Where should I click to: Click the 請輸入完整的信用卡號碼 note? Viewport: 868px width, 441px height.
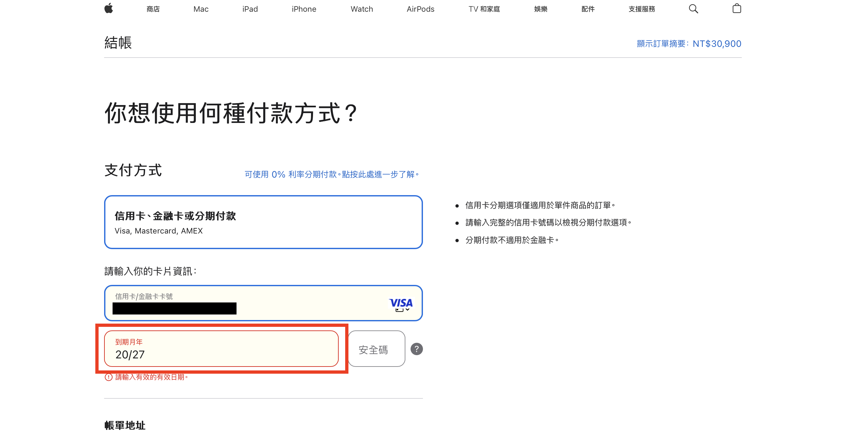(548, 222)
